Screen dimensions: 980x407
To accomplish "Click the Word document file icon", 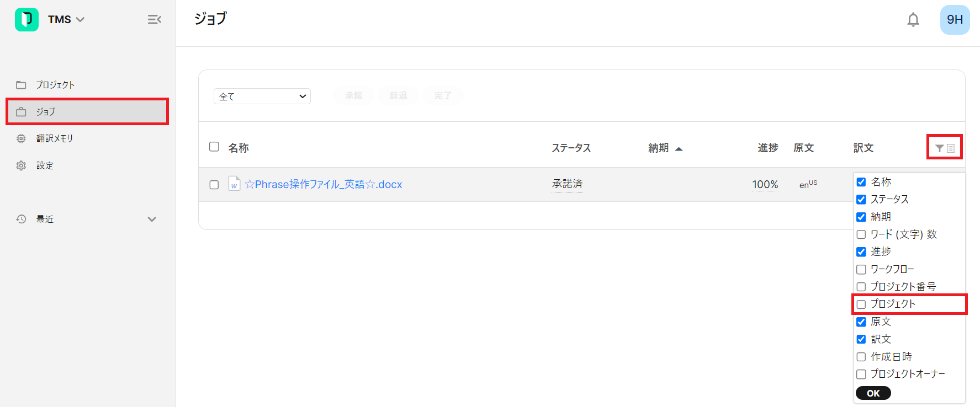I will [x=234, y=184].
